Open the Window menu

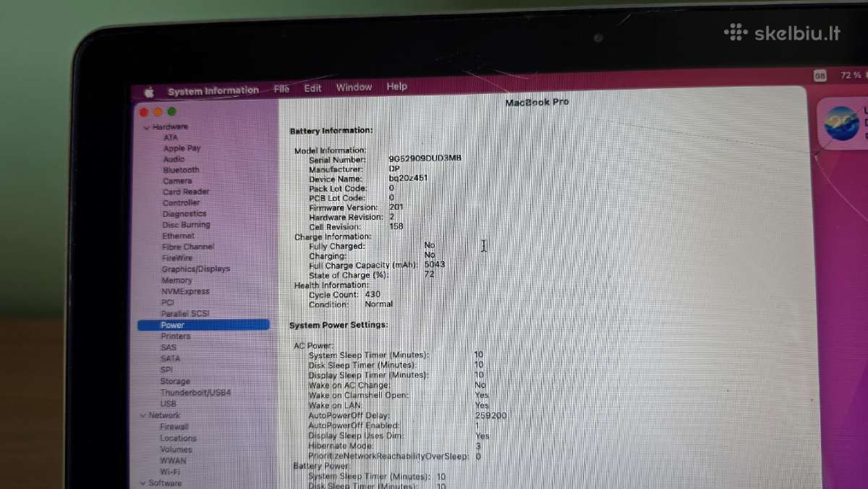click(354, 88)
